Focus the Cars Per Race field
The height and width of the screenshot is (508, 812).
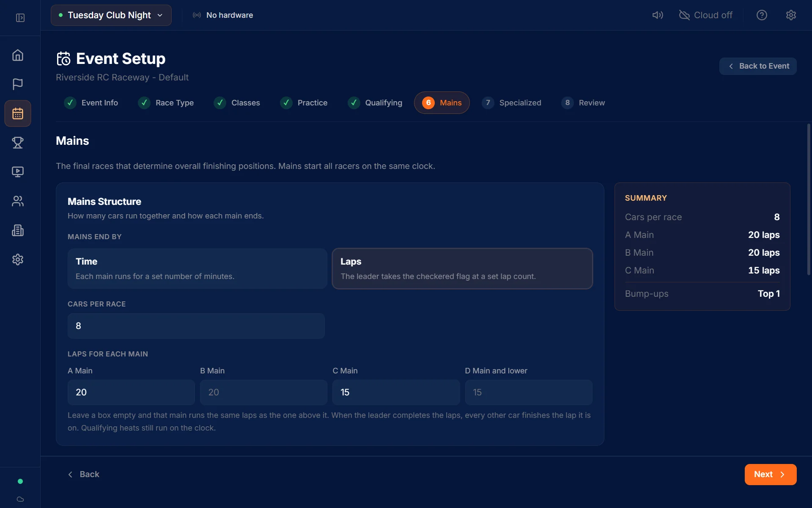[x=196, y=326]
